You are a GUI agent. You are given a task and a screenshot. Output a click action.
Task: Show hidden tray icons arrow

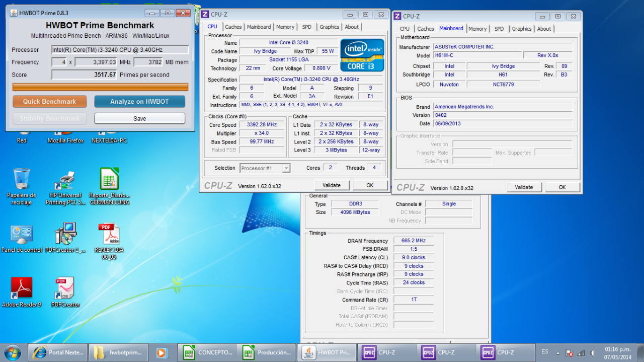pyautogui.click(x=557, y=352)
